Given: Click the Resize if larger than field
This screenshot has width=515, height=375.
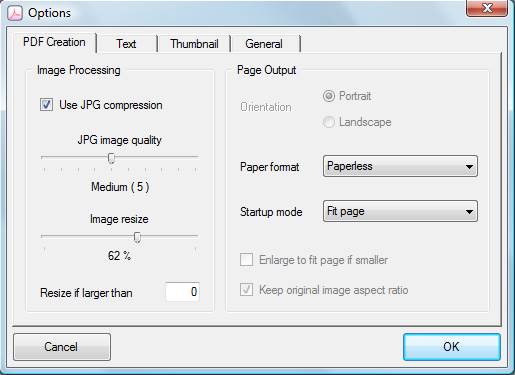Looking at the screenshot, I should click(x=183, y=292).
